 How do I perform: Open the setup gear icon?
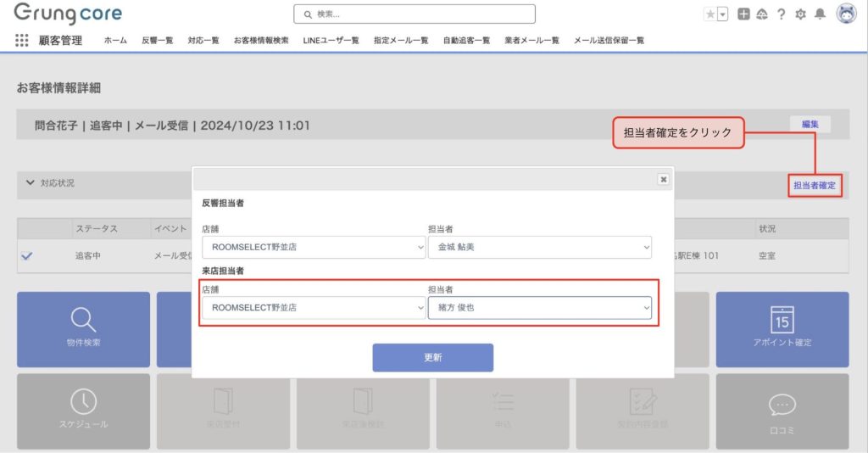tap(800, 14)
